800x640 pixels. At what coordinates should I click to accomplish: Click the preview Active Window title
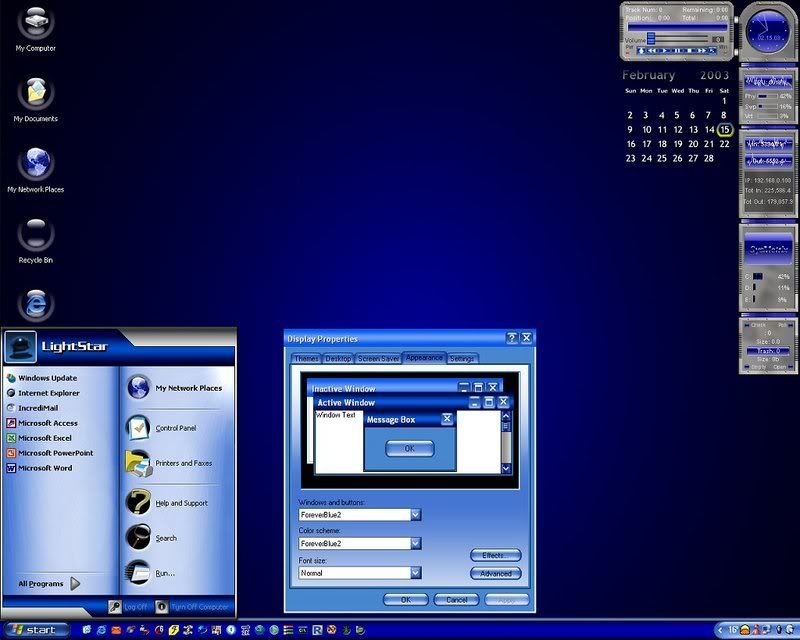346,403
